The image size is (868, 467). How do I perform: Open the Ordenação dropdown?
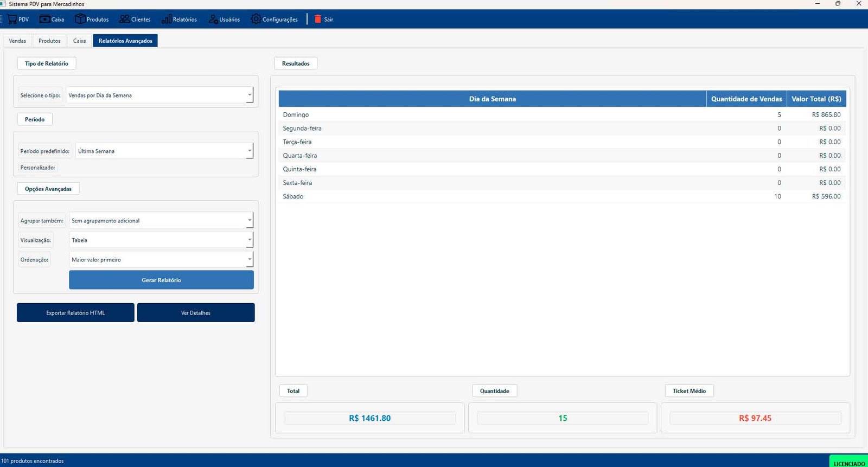[161, 259]
